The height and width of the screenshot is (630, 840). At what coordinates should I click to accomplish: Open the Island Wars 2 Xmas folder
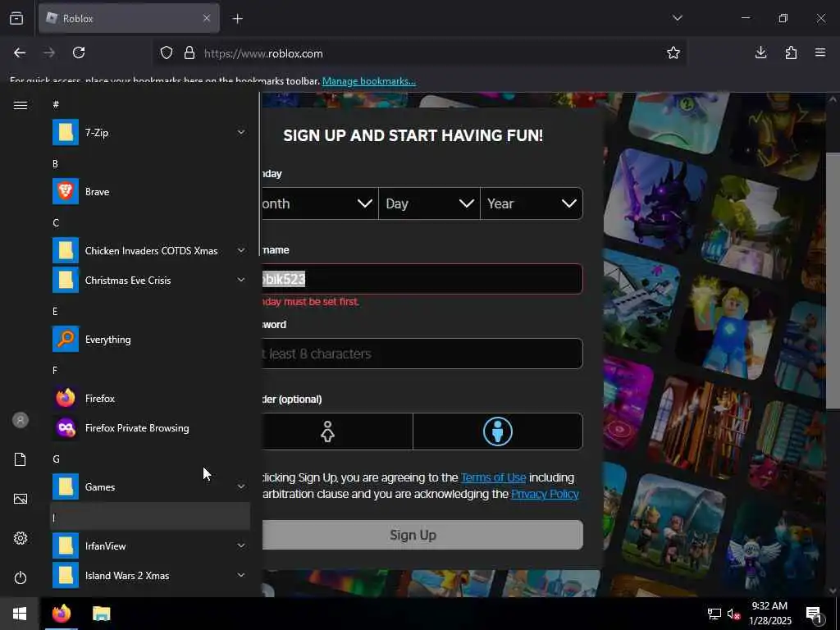click(x=150, y=575)
